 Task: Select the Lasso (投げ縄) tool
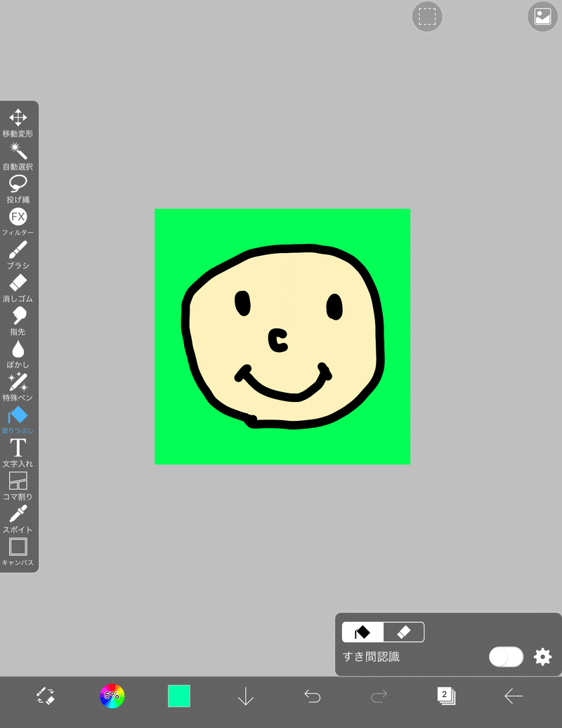18,190
